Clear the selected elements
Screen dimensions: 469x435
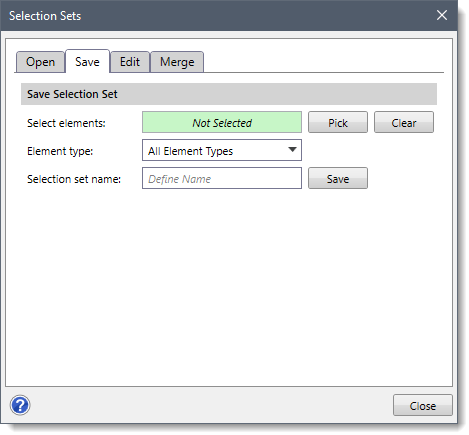pyautogui.click(x=404, y=122)
